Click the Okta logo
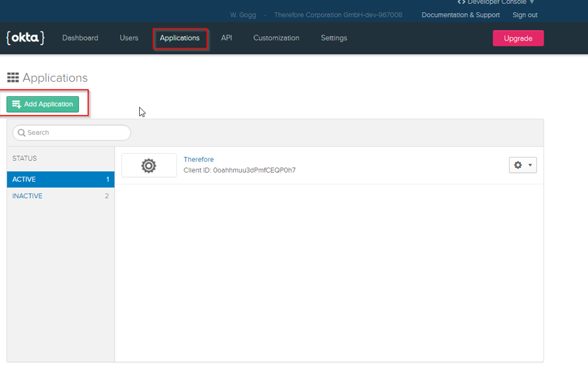The width and height of the screenshot is (588, 374). [x=25, y=38]
